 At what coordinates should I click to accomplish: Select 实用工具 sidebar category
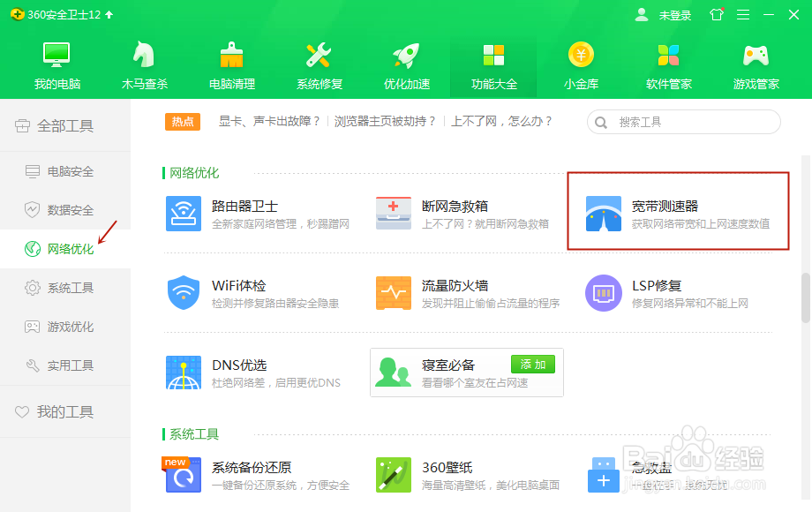[x=65, y=365]
